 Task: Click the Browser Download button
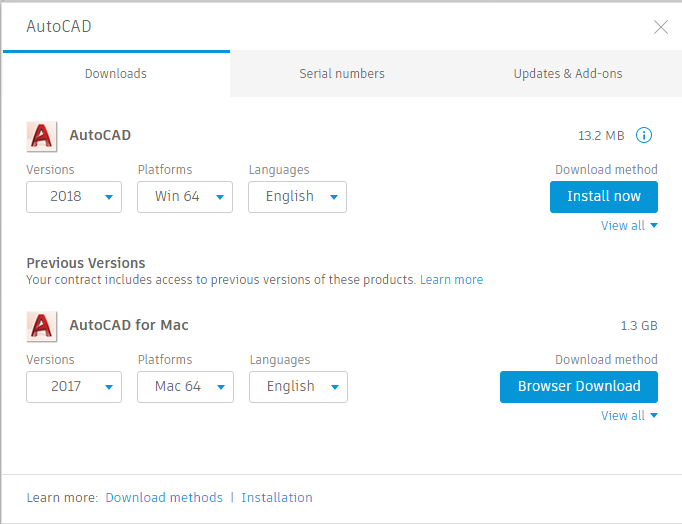[x=579, y=387]
